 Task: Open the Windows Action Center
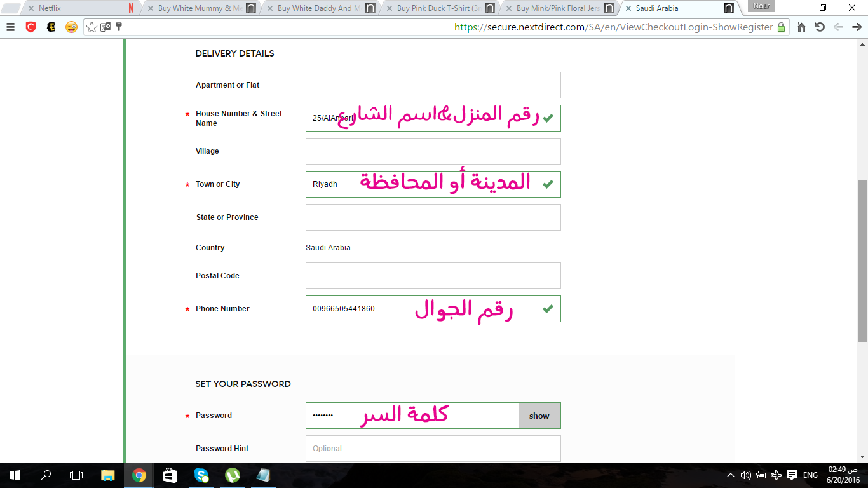(791, 475)
